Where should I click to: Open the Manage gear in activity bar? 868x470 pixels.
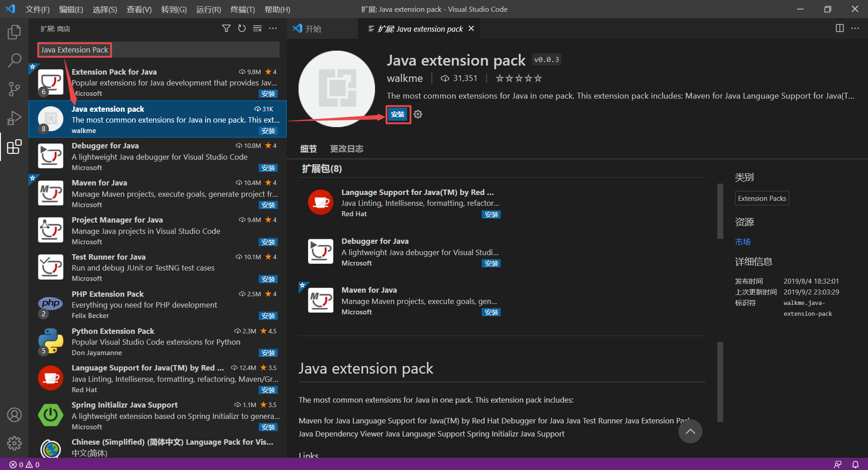pos(14,443)
